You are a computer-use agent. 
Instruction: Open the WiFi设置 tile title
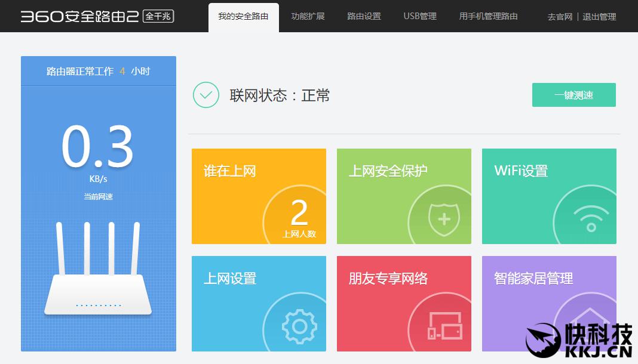point(521,171)
